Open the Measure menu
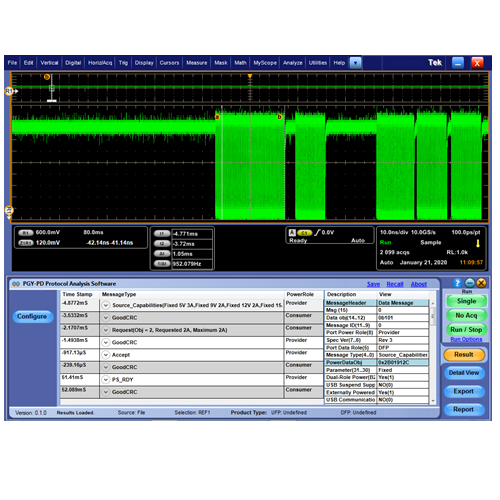Screen dimensions: 500x500 click(x=197, y=63)
